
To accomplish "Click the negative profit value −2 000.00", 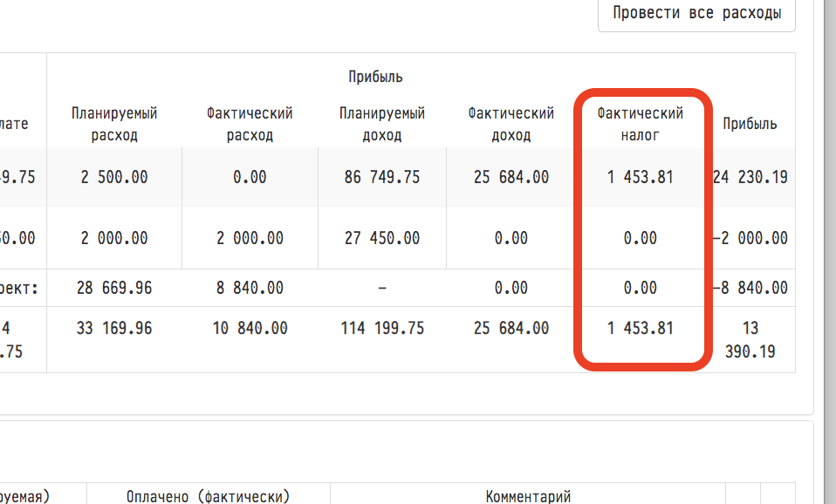I will pyautogui.click(x=750, y=238).
